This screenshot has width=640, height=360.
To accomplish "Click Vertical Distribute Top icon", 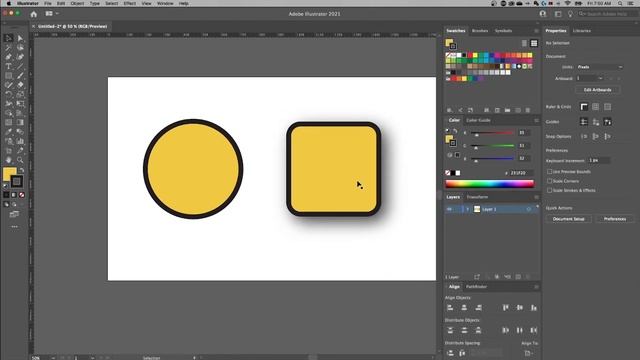I will [450, 330].
